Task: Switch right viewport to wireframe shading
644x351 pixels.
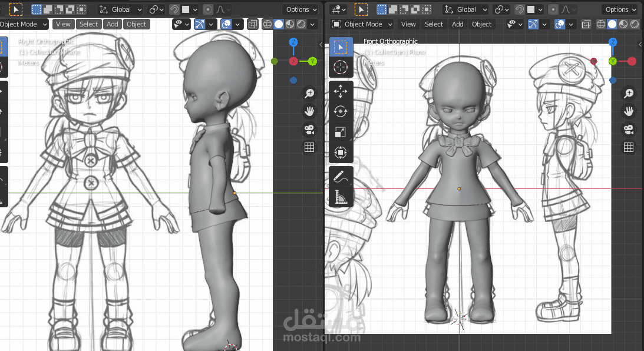Action: coord(601,24)
